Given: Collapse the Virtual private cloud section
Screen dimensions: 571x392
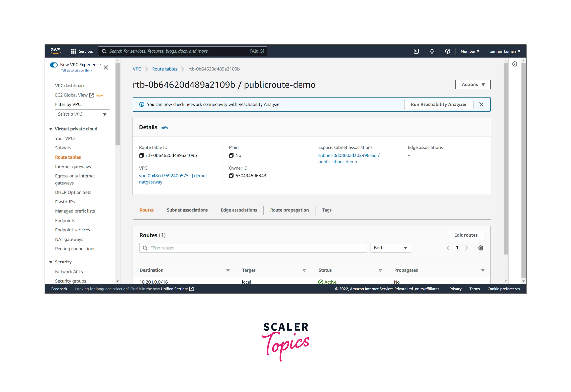Looking at the screenshot, I should click(51, 129).
